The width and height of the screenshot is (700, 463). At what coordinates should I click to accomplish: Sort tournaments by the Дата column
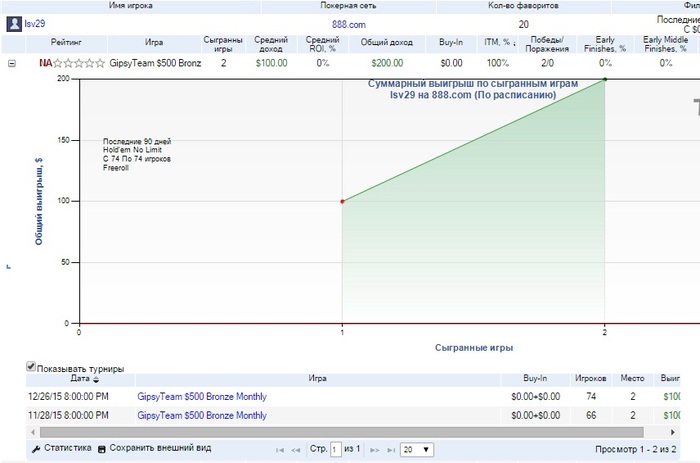click(80, 379)
